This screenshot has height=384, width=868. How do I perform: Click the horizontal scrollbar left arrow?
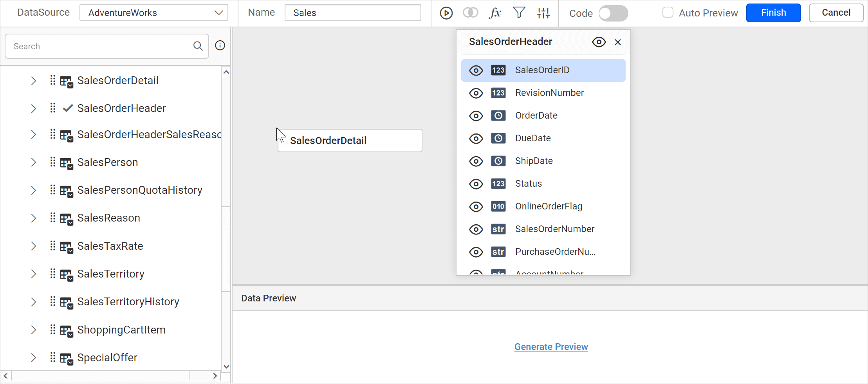(5, 376)
